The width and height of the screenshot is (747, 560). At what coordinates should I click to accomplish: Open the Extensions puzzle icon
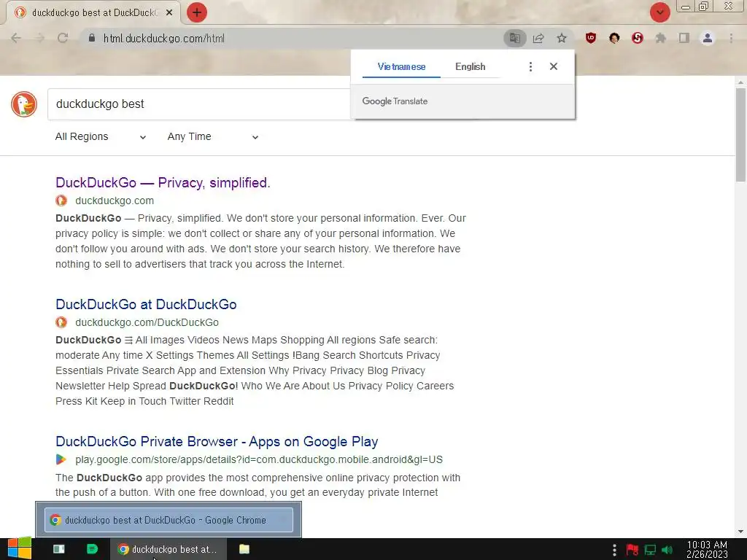pos(661,38)
